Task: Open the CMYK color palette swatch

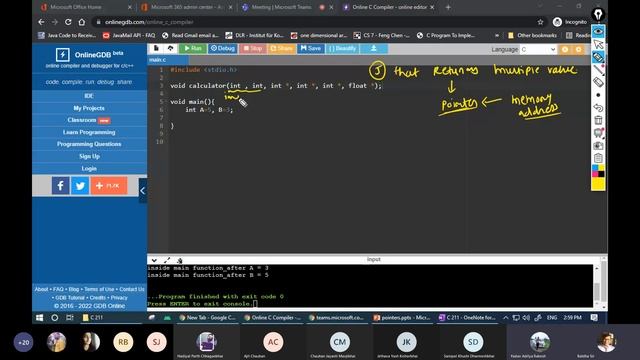Action: click(598, 171)
